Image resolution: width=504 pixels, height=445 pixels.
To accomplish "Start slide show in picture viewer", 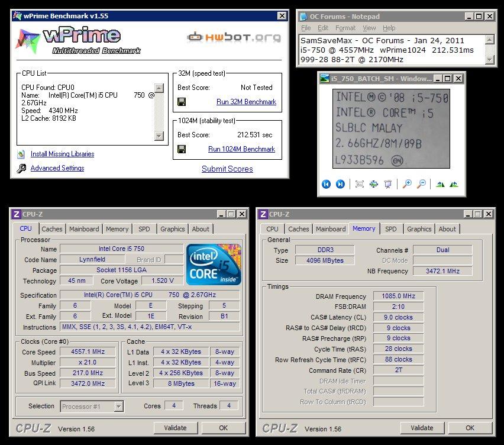I will (388, 184).
